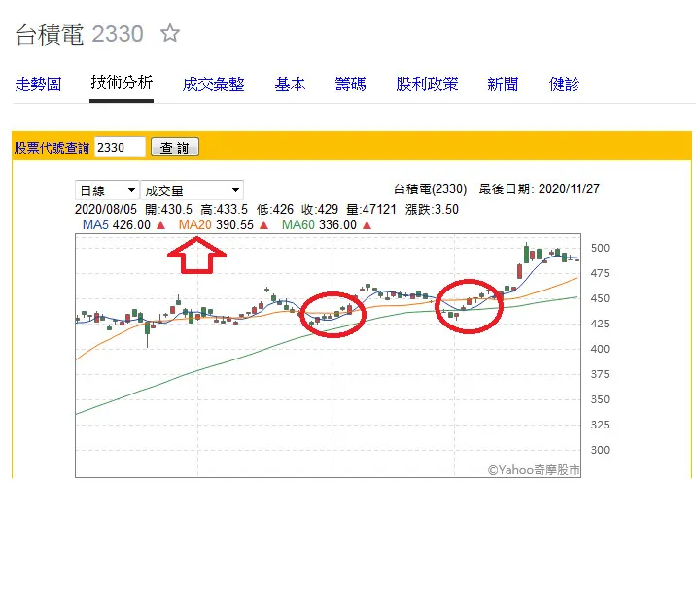Image resolution: width=700 pixels, height=616 pixels.
Task: Switch to the 成交彙整 tab
Action: (x=213, y=85)
